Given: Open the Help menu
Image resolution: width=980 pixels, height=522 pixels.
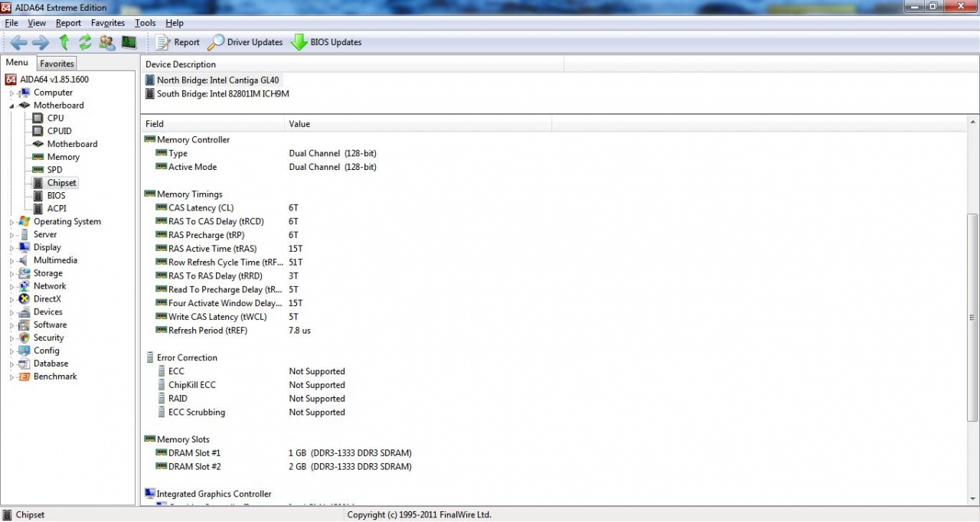Looking at the screenshot, I should point(175,23).
